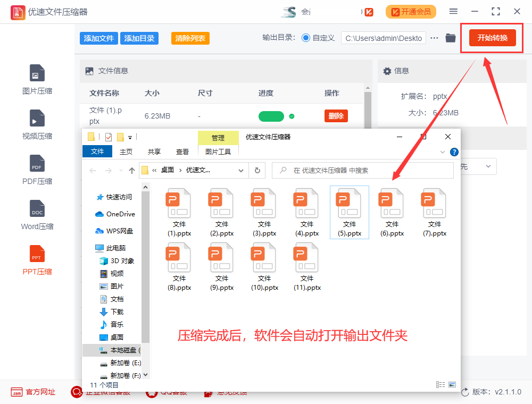Select file 文件 (9).pptx in Explorer
532x404 pixels.
click(x=222, y=267)
